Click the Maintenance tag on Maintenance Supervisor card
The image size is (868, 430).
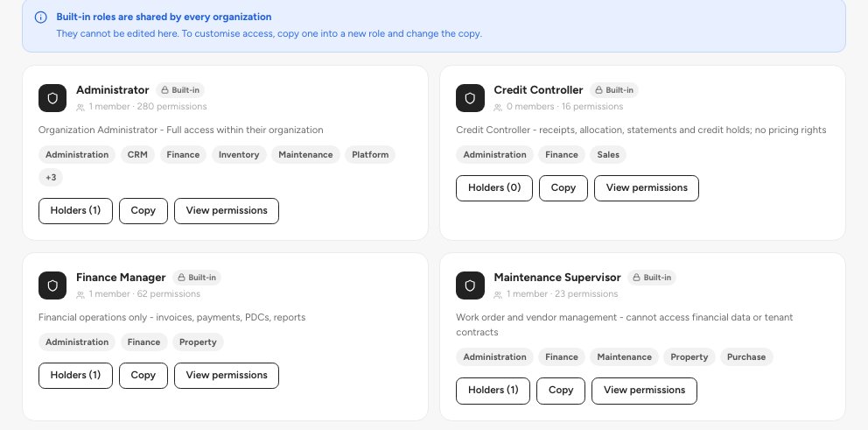pos(624,356)
